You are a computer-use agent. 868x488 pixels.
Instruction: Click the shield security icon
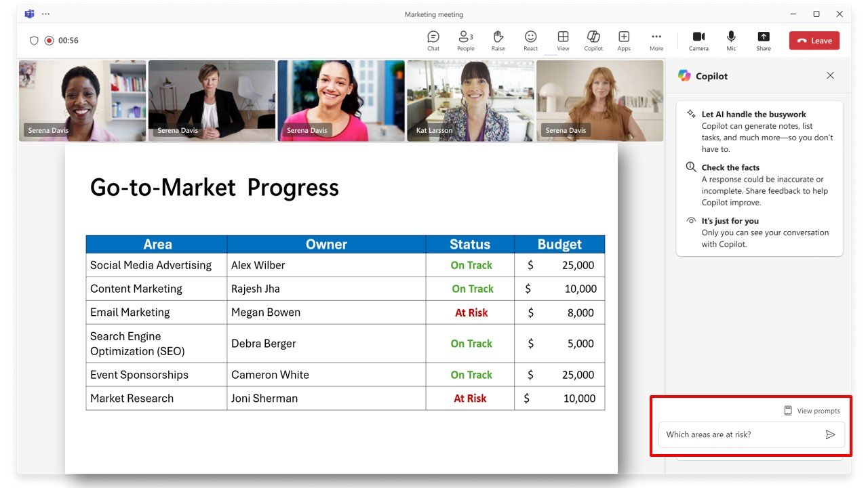tap(34, 41)
